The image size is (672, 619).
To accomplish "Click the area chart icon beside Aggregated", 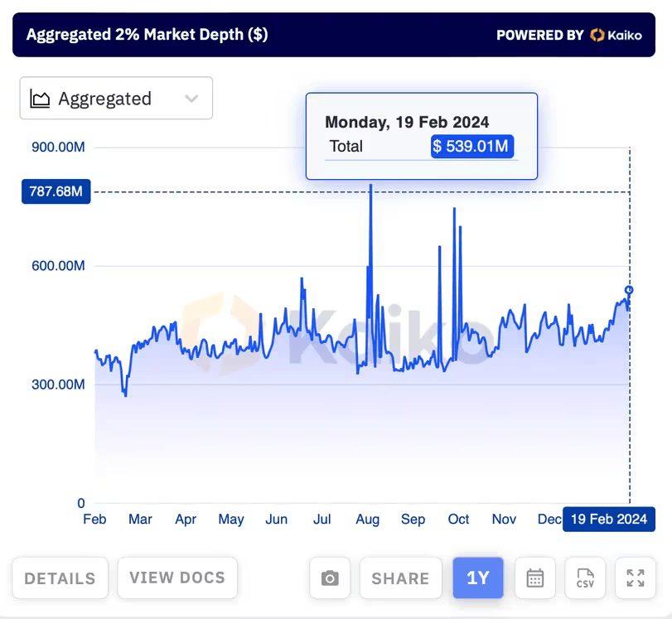I will click(x=40, y=99).
